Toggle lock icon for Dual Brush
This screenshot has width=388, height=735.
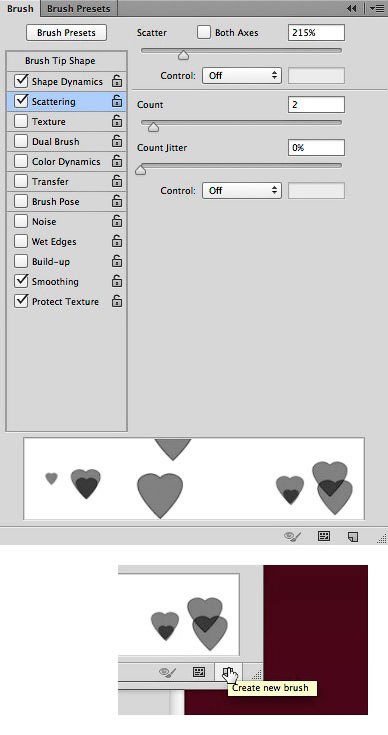pyautogui.click(x=117, y=141)
